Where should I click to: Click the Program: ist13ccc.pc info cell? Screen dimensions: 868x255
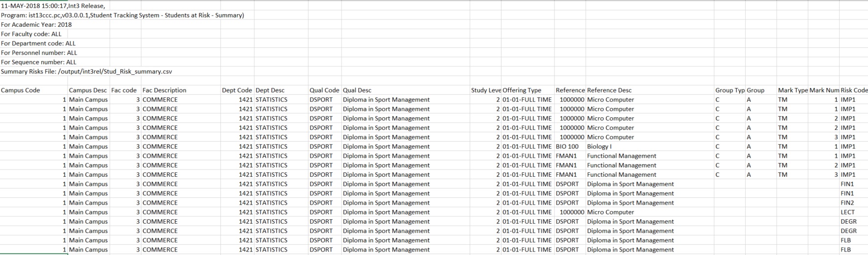[x=122, y=15]
